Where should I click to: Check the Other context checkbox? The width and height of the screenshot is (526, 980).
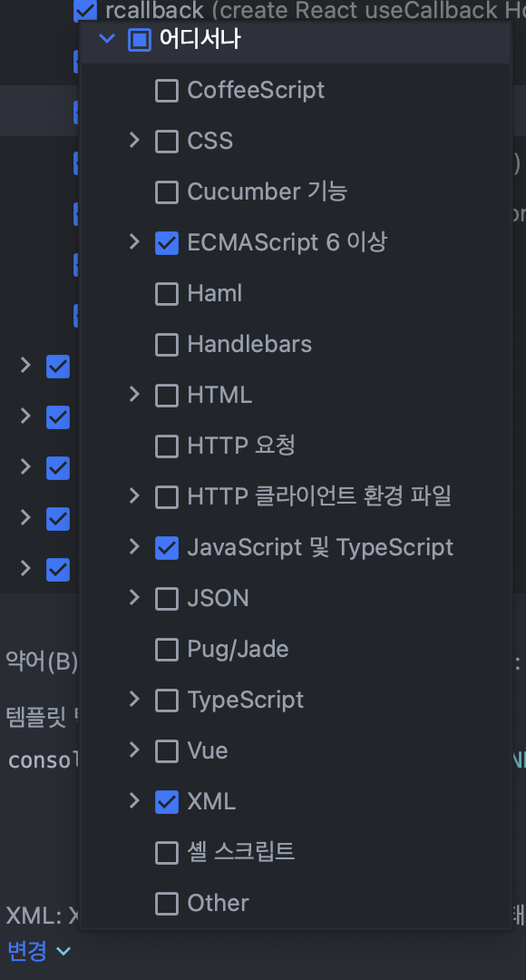[x=166, y=903]
